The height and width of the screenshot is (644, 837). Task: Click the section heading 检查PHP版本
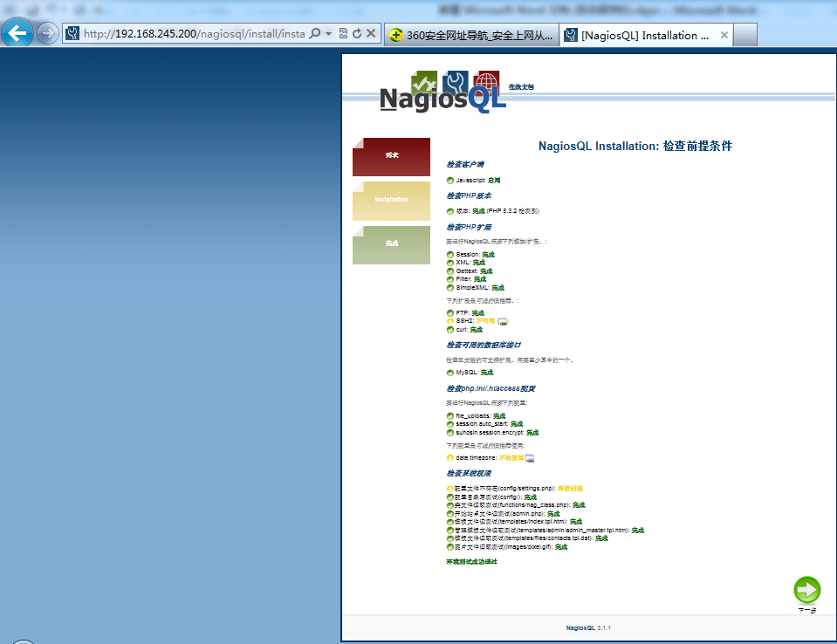[469, 195]
